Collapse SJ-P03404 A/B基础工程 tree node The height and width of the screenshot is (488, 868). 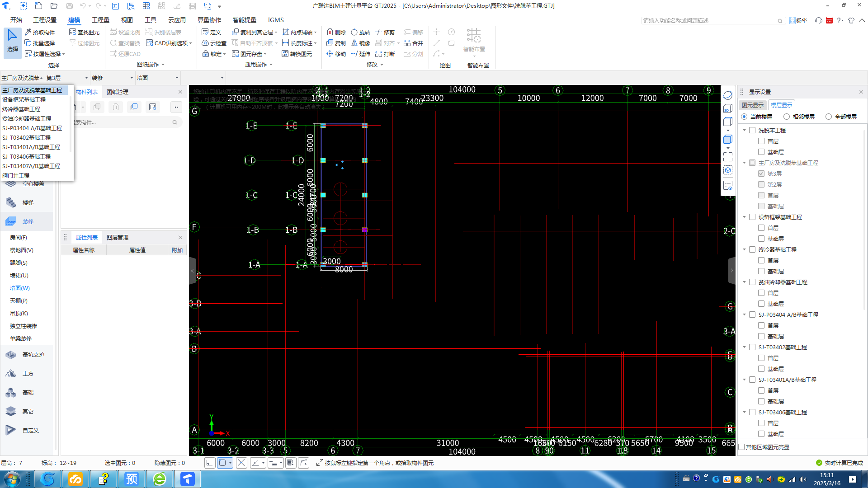point(744,314)
